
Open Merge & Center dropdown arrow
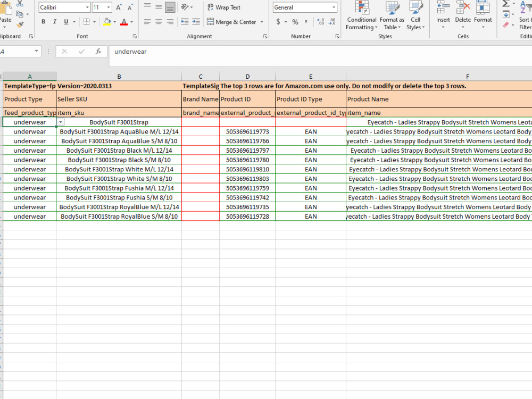click(262, 22)
